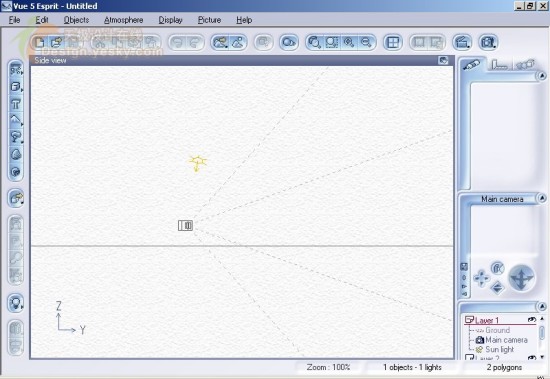Viewport: 550px width, 379px height.
Task: Open the Atmosphere menu
Action: (x=123, y=20)
